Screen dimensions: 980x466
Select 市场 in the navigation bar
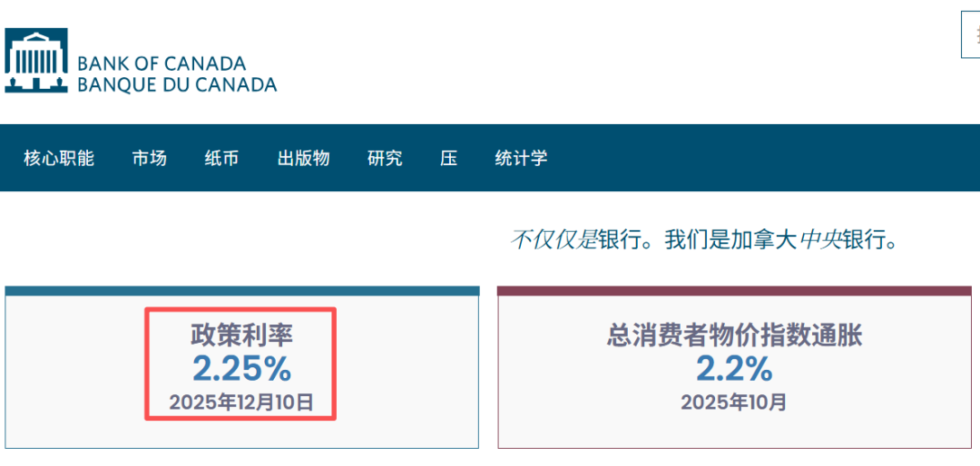149,158
